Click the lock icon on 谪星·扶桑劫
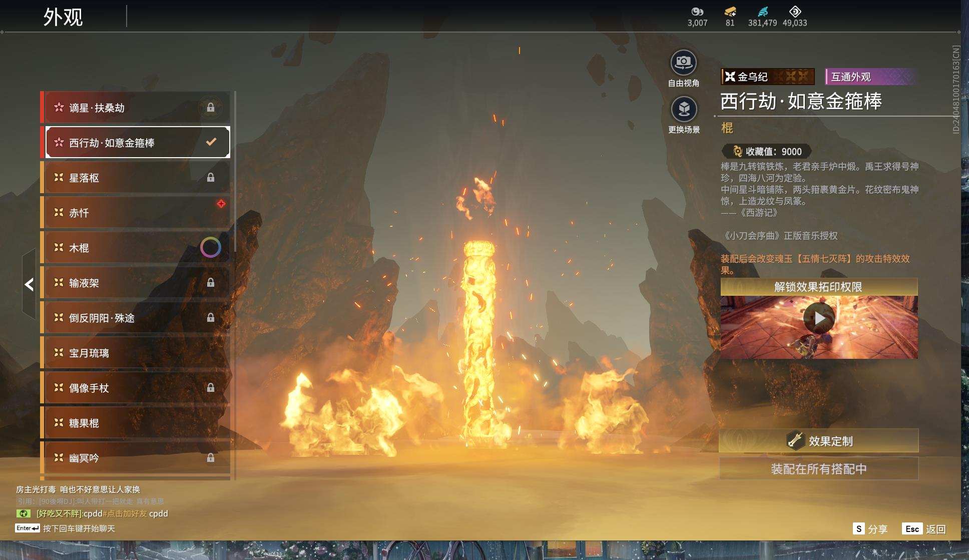The image size is (969, 560). (211, 108)
